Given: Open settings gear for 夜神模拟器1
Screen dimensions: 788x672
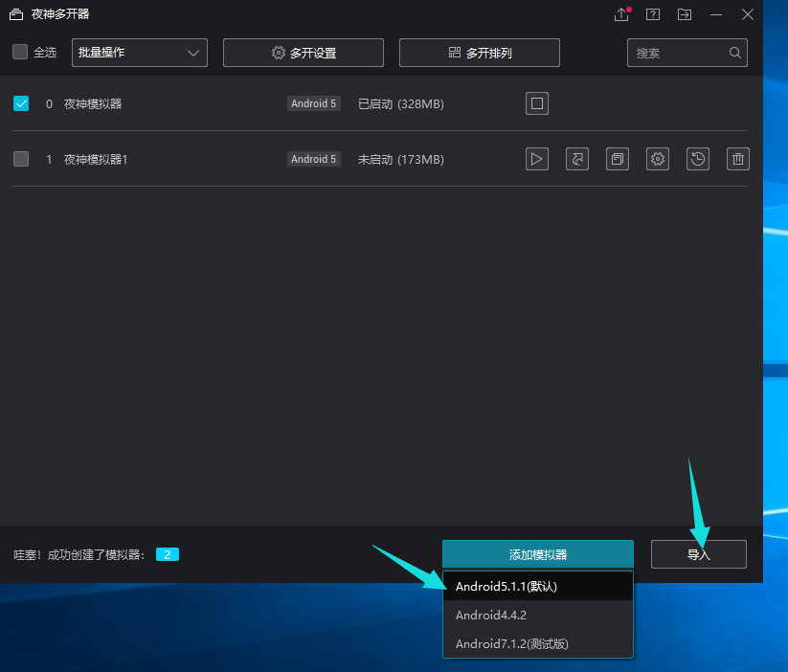Looking at the screenshot, I should (x=658, y=159).
